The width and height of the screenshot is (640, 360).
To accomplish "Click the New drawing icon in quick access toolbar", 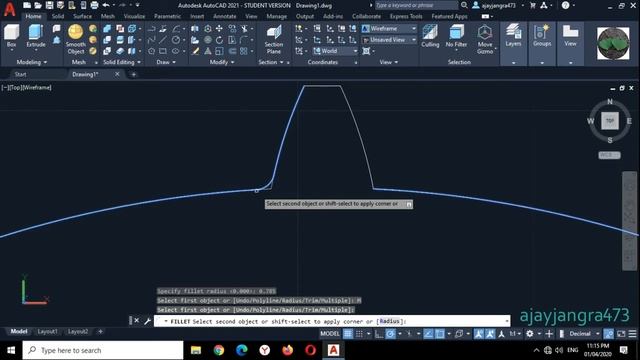I will pos(27,5).
